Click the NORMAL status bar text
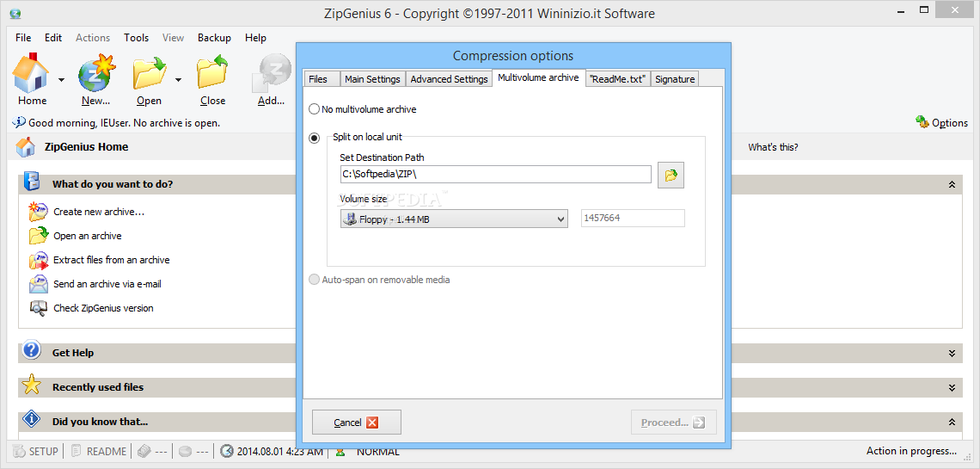 coord(378,451)
